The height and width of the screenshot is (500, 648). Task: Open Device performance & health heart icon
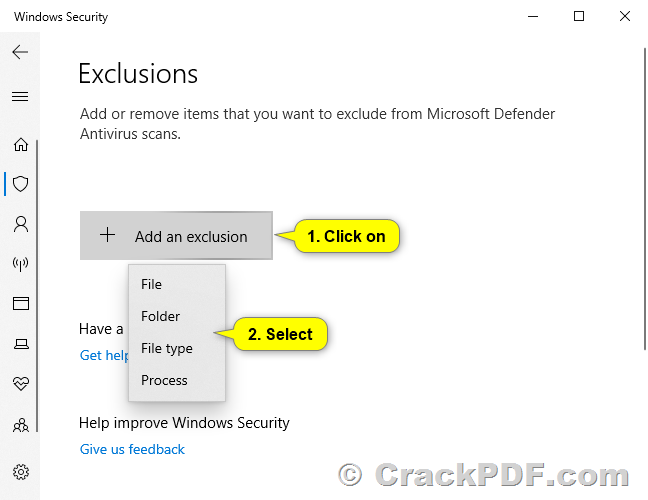tap(21, 384)
